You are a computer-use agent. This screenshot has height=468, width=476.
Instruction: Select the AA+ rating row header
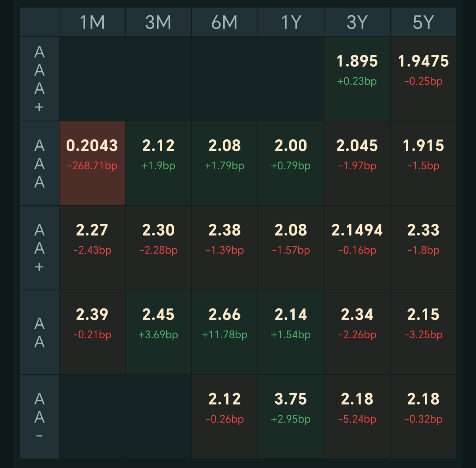39,248
